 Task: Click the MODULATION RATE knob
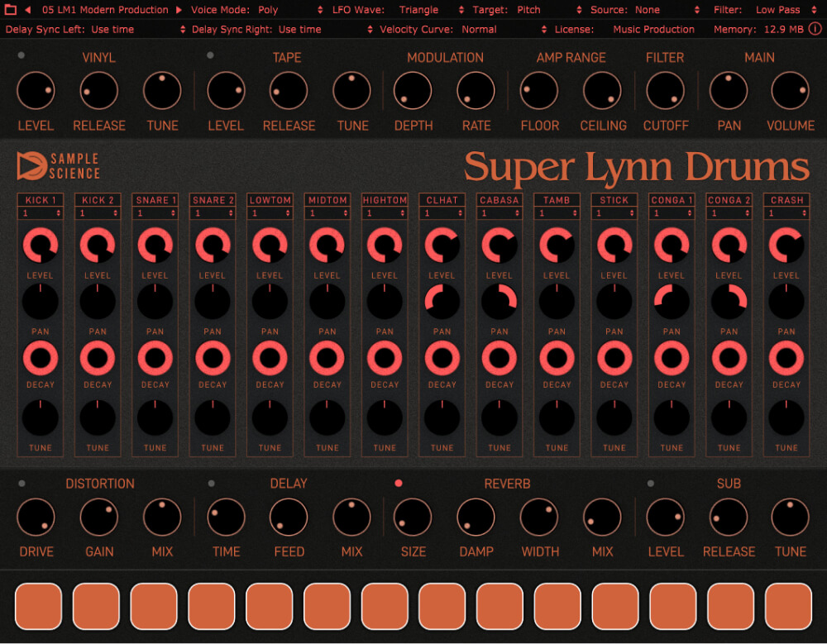coord(476,91)
